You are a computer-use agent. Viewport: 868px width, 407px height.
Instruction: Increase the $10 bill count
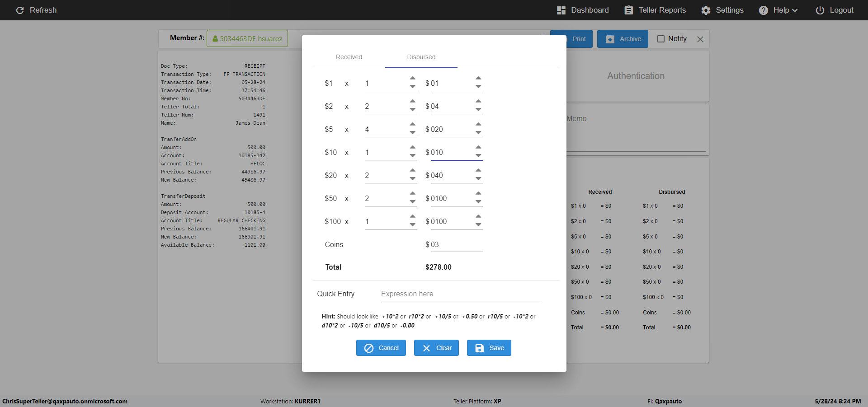[x=413, y=147]
